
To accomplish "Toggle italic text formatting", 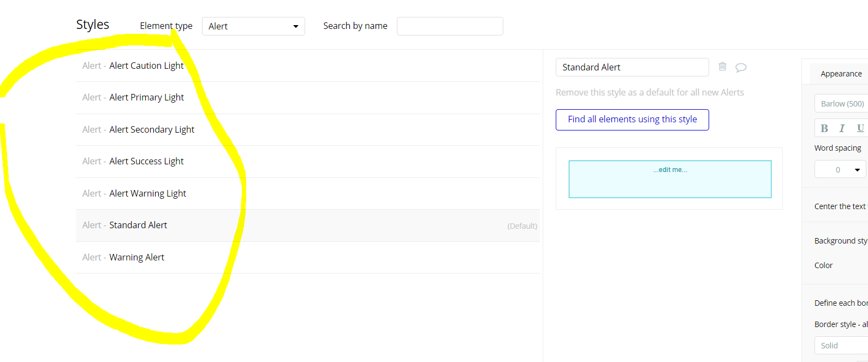I will point(842,128).
